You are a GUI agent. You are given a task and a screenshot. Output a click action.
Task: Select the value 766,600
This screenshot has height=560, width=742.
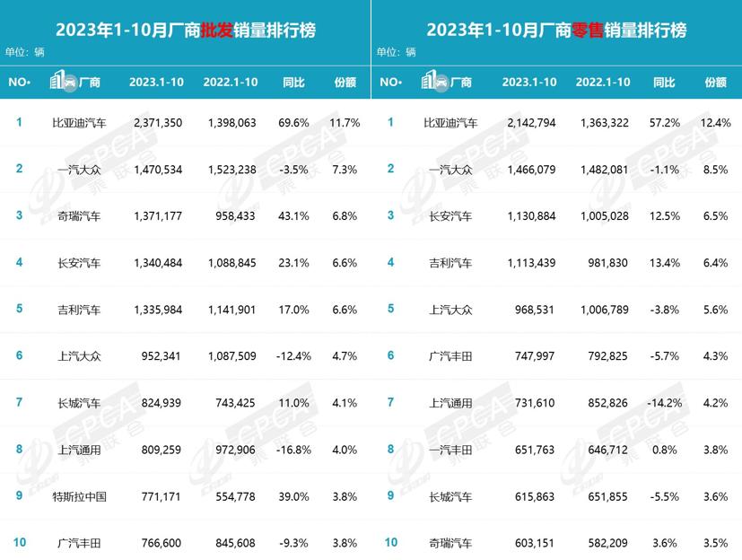click(161, 543)
